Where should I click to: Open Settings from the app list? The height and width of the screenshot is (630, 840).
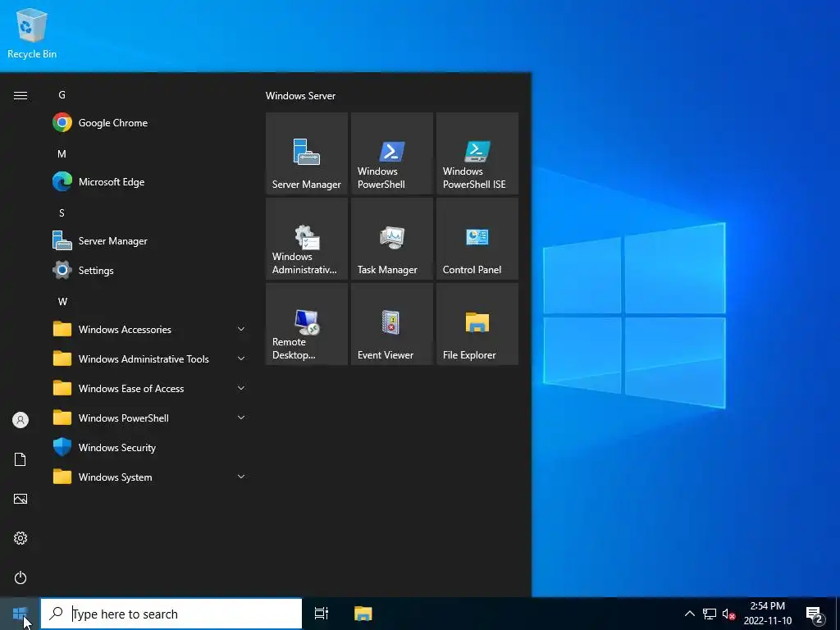coord(148,270)
